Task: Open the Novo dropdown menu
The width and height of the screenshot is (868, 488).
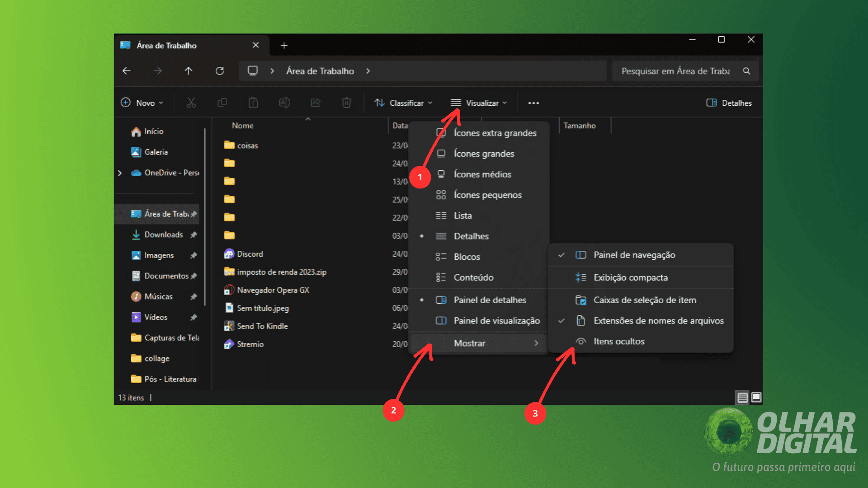Action: coord(142,103)
